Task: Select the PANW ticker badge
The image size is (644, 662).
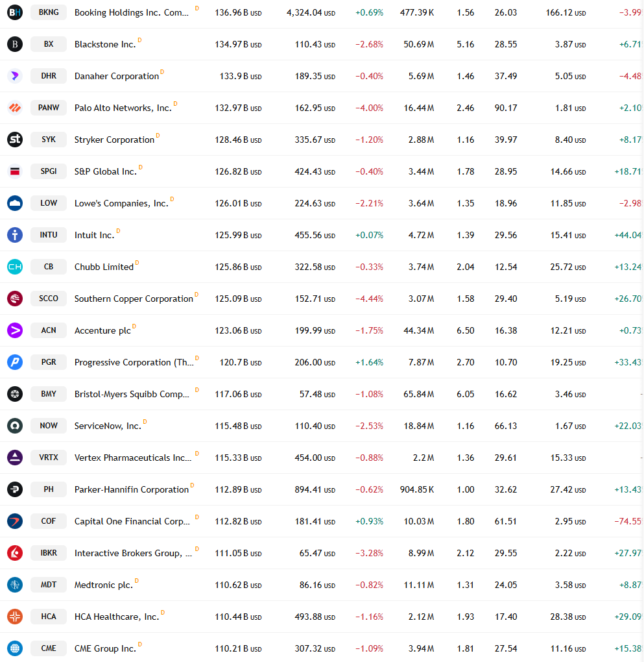Action: [49, 108]
